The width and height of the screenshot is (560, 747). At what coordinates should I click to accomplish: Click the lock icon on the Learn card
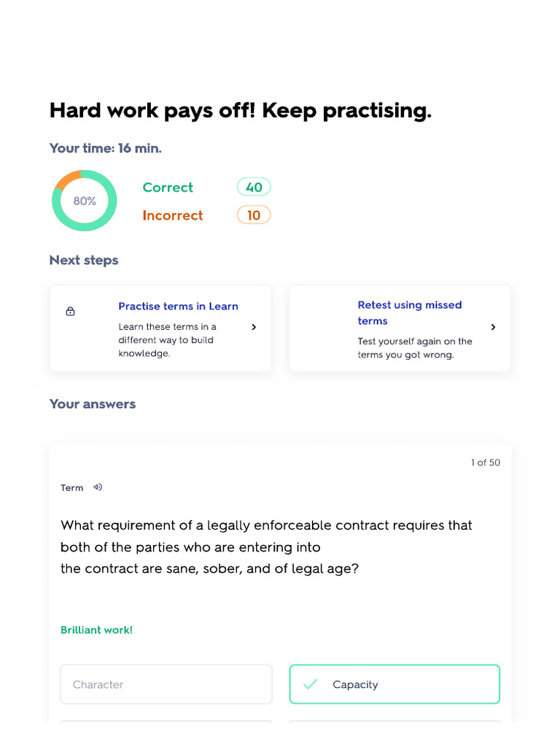pyautogui.click(x=71, y=311)
